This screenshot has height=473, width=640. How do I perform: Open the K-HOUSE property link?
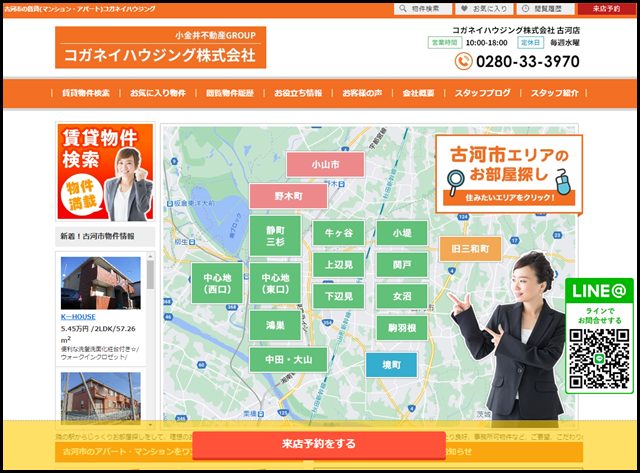click(78, 317)
